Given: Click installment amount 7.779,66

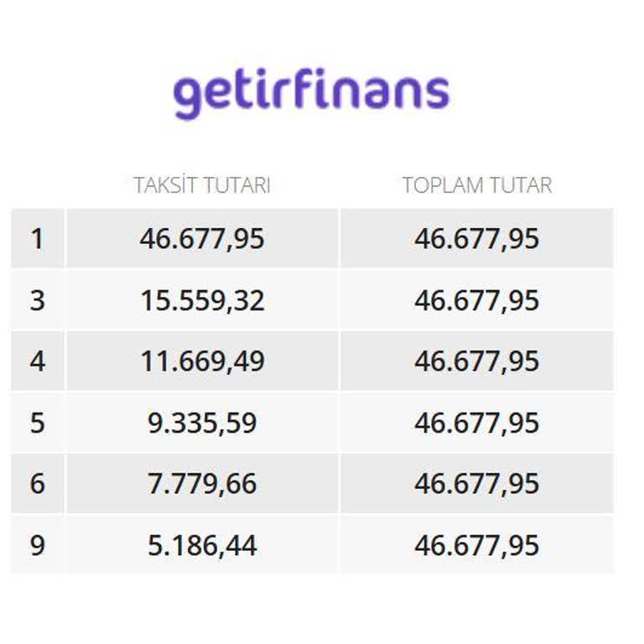Looking at the screenshot, I should tap(202, 484).
